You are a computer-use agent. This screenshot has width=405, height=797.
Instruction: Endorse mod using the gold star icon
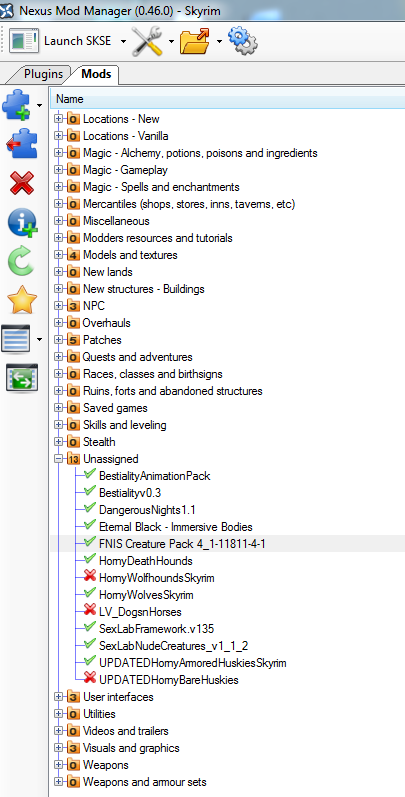pyautogui.click(x=22, y=300)
